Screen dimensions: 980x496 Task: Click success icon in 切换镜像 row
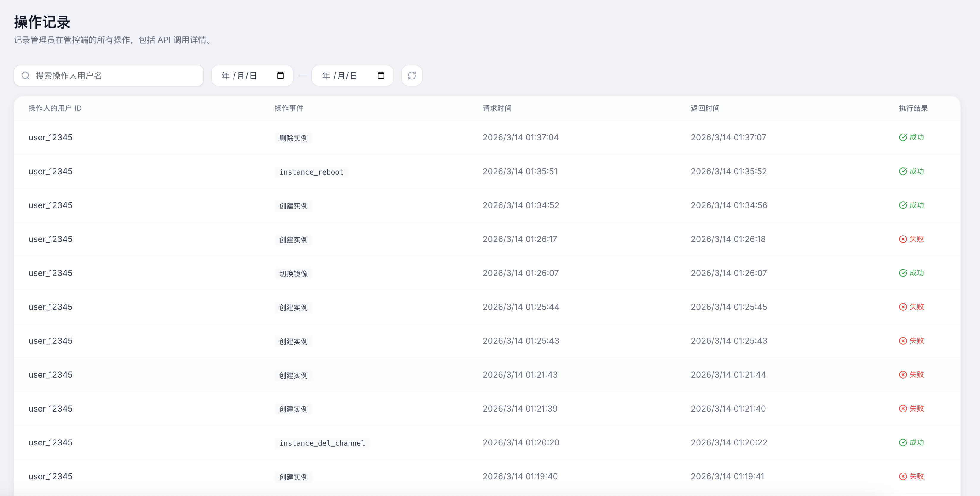point(903,273)
